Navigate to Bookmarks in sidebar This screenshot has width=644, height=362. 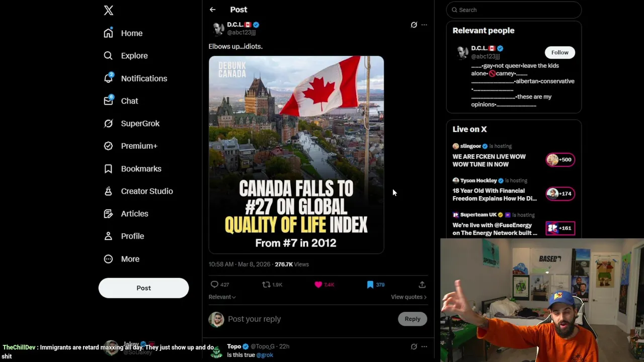[140, 168]
